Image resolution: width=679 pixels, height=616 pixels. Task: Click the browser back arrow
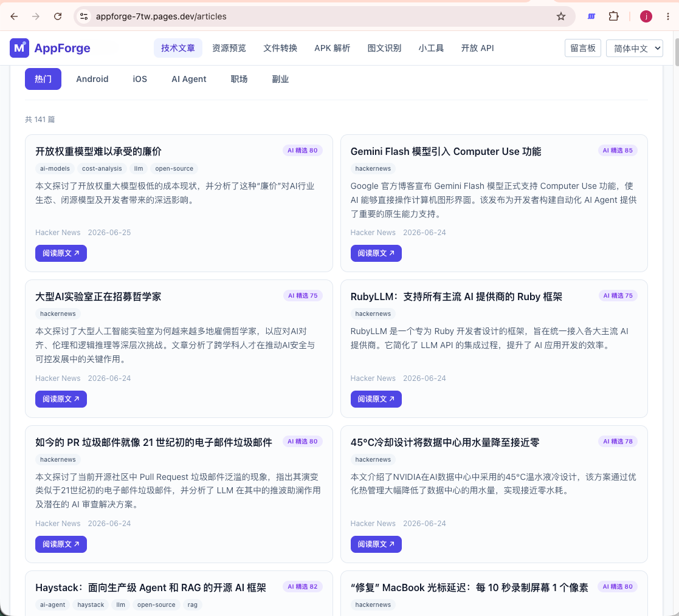[14, 16]
